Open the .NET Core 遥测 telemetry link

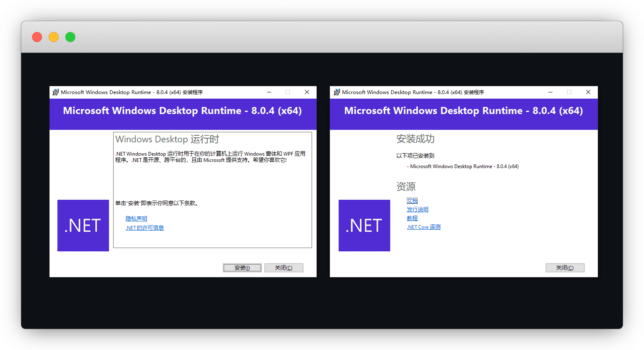pyautogui.click(x=424, y=227)
